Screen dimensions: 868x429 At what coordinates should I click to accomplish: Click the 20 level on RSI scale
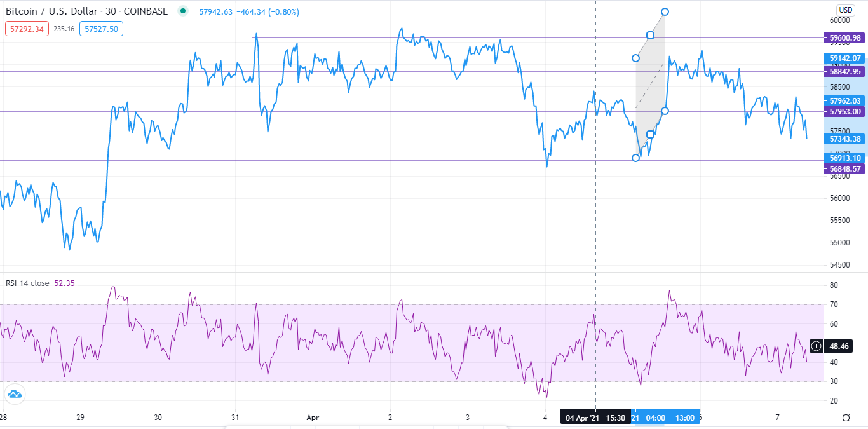click(834, 400)
